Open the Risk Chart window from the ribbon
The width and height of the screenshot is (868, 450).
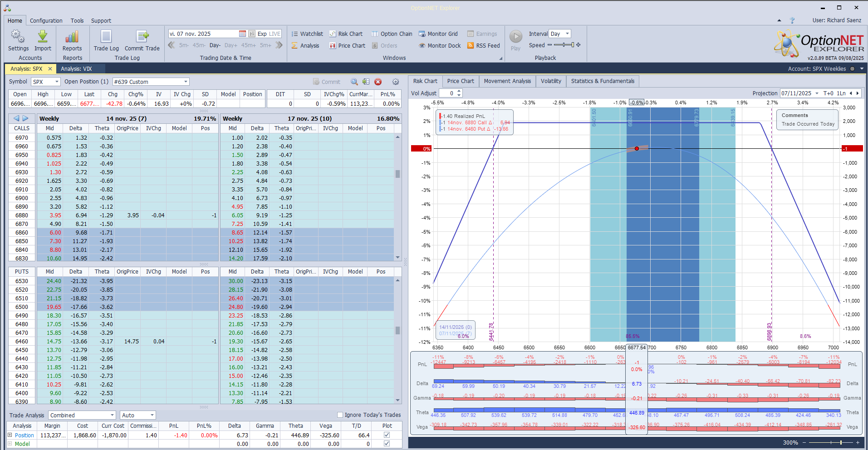[346, 34]
